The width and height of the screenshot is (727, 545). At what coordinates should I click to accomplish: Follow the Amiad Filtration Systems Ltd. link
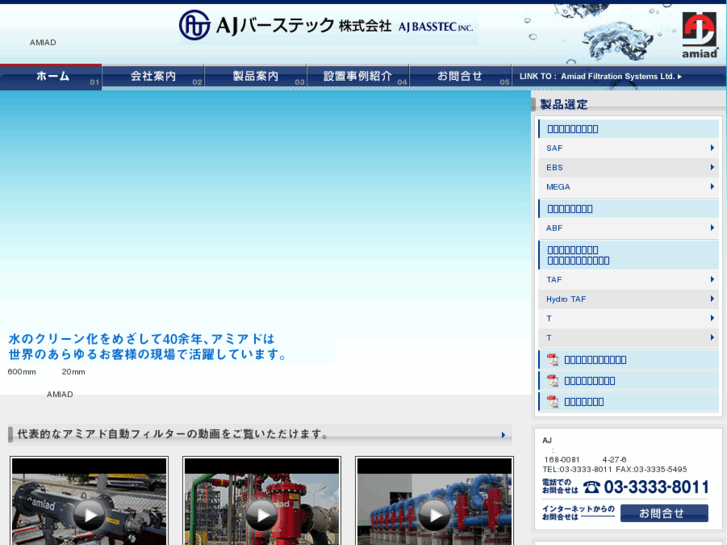coord(600,77)
